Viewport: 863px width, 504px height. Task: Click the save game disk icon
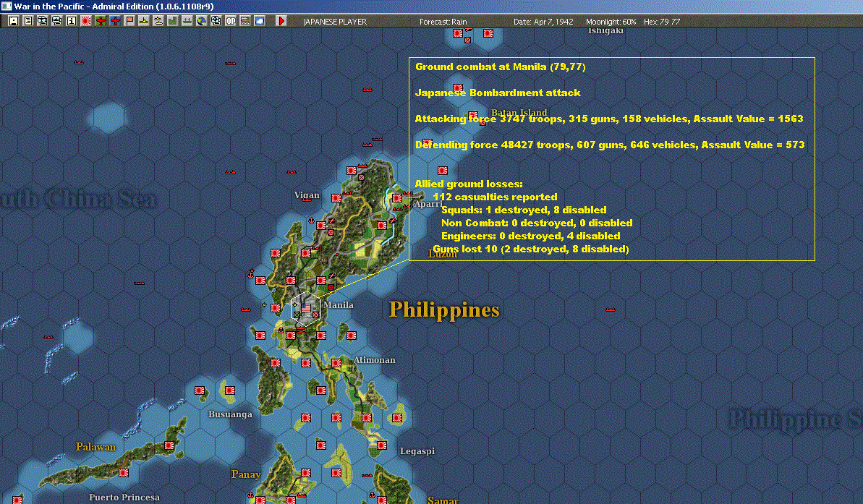[x=14, y=21]
